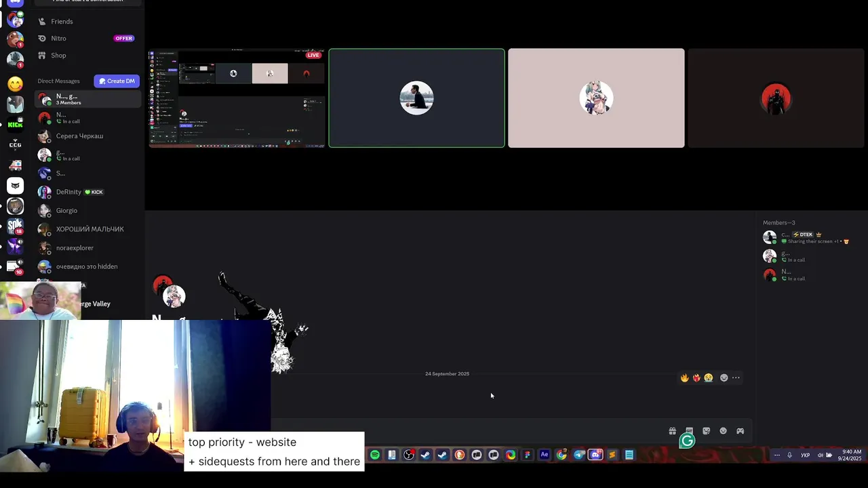Open OBS Studio from the taskbar

tap(409, 455)
